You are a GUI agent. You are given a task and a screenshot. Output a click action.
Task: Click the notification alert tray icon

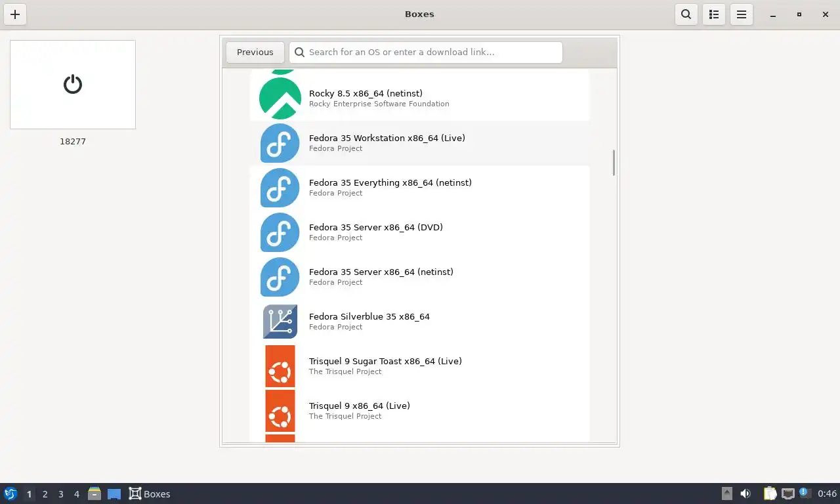(x=805, y=493)
